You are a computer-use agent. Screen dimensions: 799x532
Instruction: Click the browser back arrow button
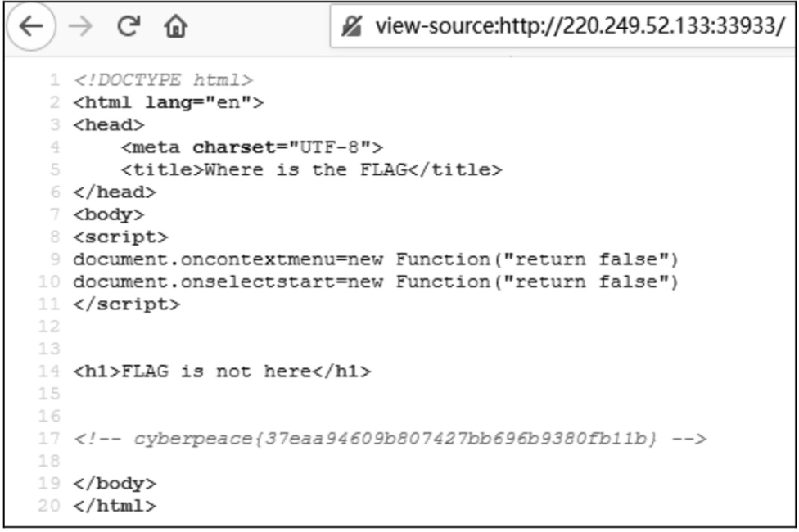pyautogui.click(x=31, y=26)
